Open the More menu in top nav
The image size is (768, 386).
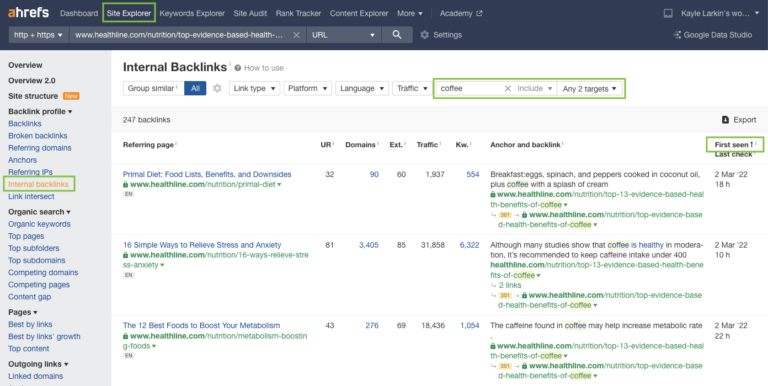click(410, 13)
